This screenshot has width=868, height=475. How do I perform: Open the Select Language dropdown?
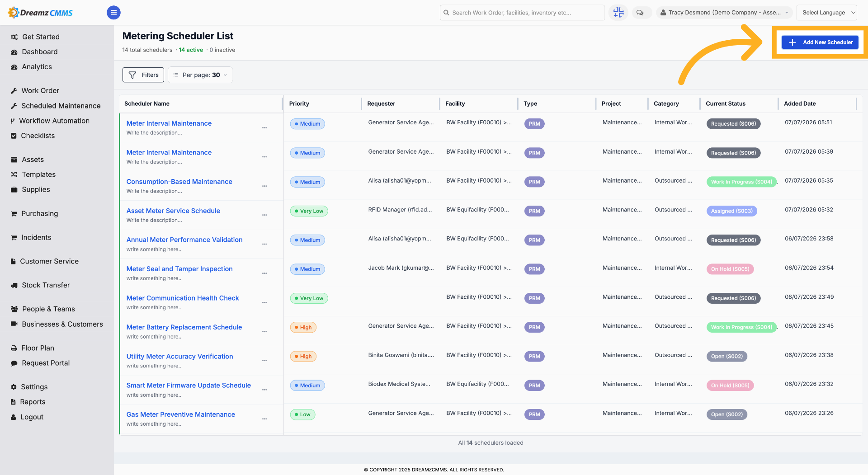tap(827, 13)
